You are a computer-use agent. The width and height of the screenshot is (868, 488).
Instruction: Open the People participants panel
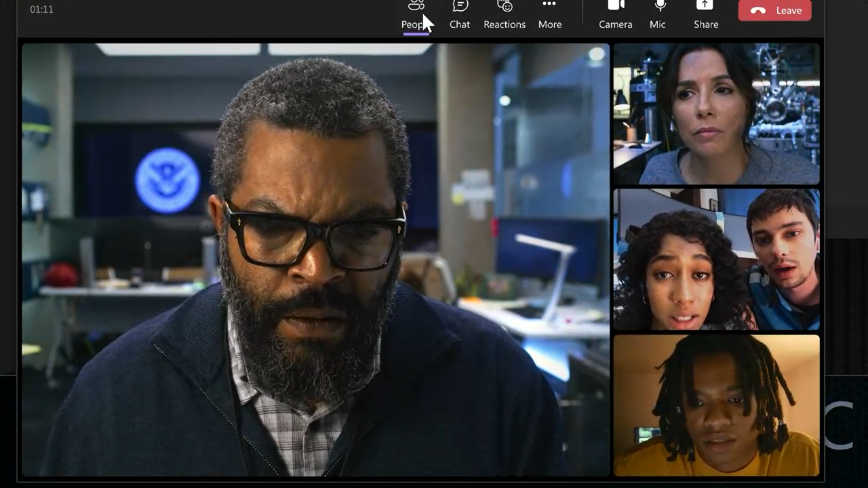click(x=416, y=15)
